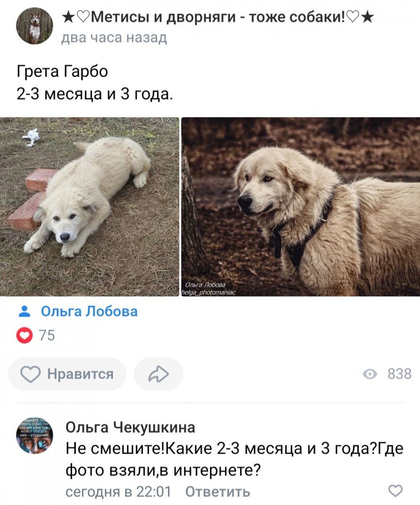Tap the Нравится like button
Screen dimensions: 420x505
coord(67,374)
